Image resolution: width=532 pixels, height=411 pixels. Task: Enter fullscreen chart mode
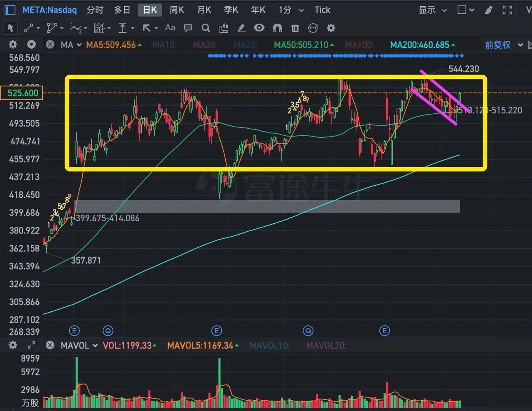pyautogui.click(x=507, y=10)
